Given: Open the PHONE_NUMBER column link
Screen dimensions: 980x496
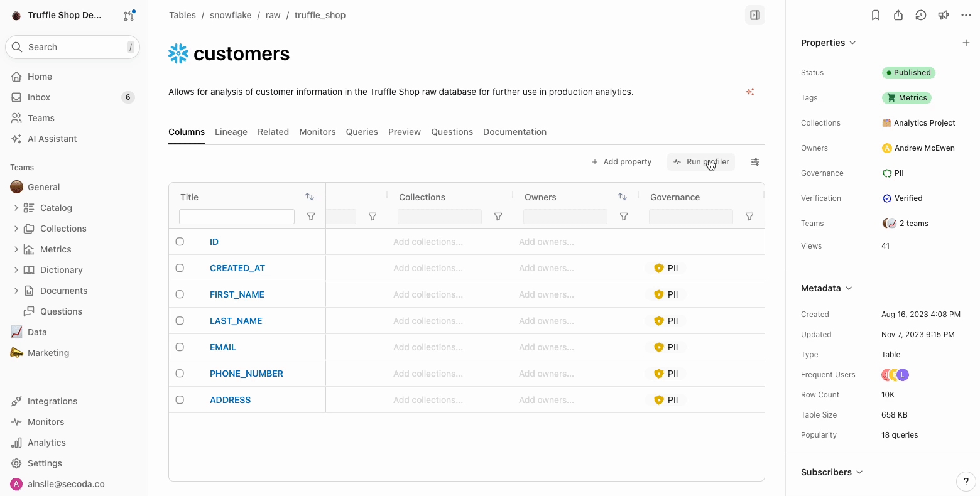Looking at the screenshot, I should (x=246, y=374).
